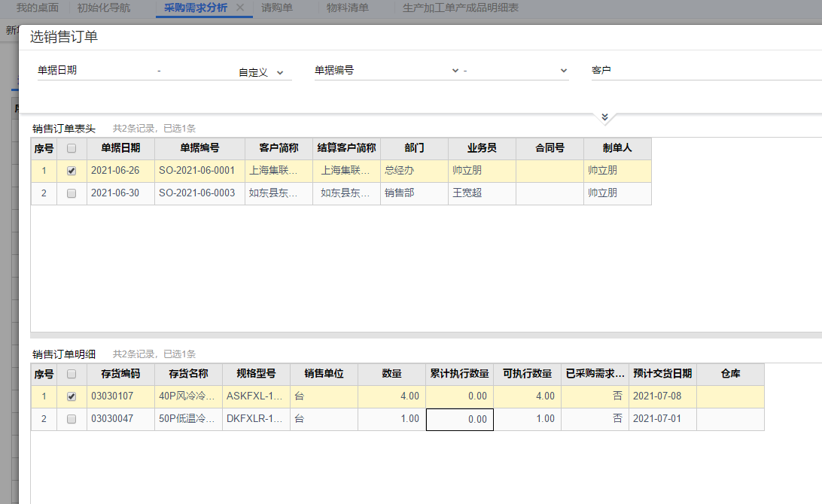Select cell SO-2021-06-0001
Viewport: 822px width, 504px height.
click(x=199, y=171)
